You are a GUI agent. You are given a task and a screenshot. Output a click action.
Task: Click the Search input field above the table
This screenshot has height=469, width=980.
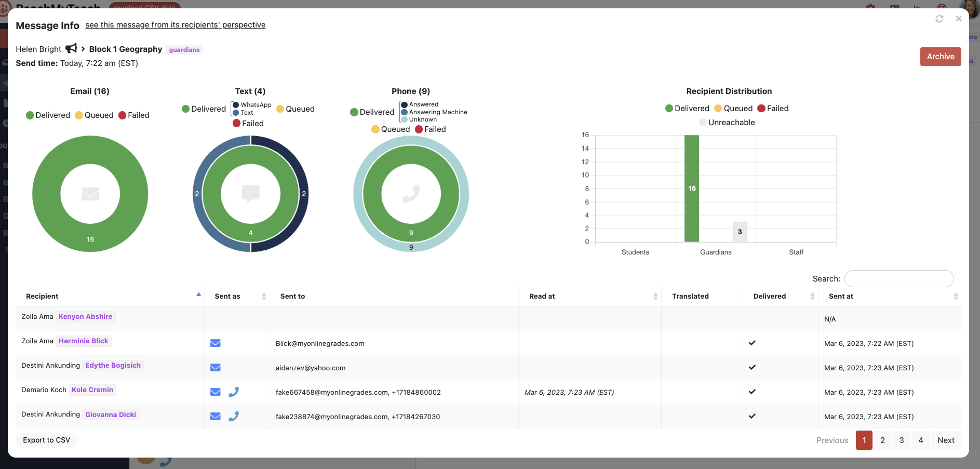click(x=899, y=279)
